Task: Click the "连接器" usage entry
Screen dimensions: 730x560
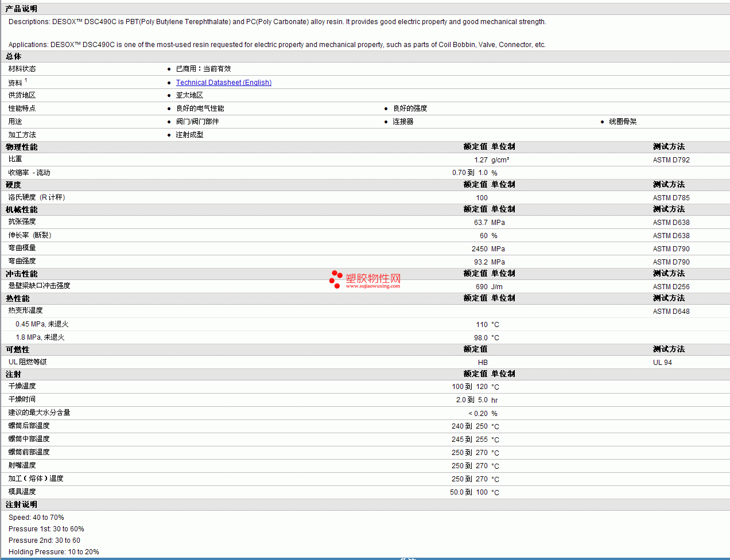Action: [x=403, y=122]
